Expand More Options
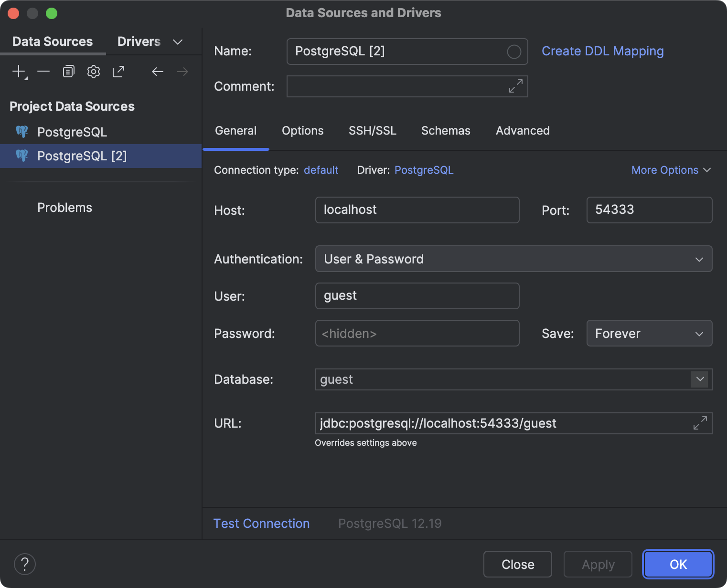The image size is (727, 588). coord(671,170)
